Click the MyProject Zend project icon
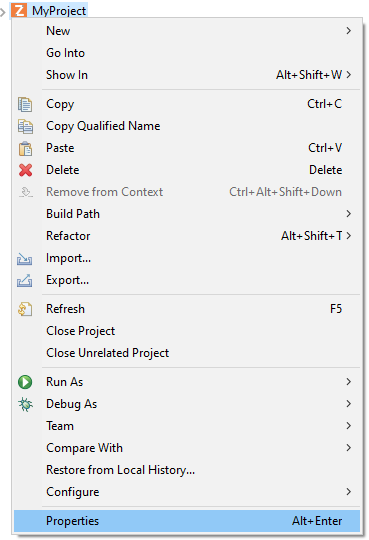Screen dimensions: 369x540 [19, 10]
